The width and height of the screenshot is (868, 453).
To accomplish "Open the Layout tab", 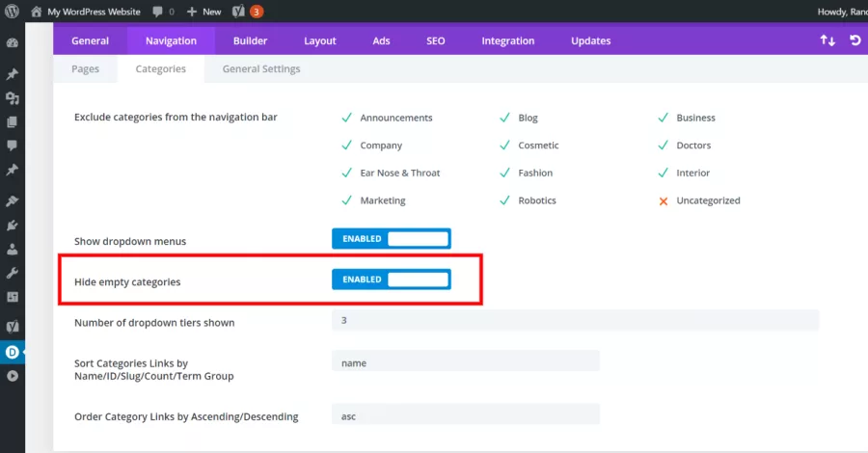I will tap(320, 40).
